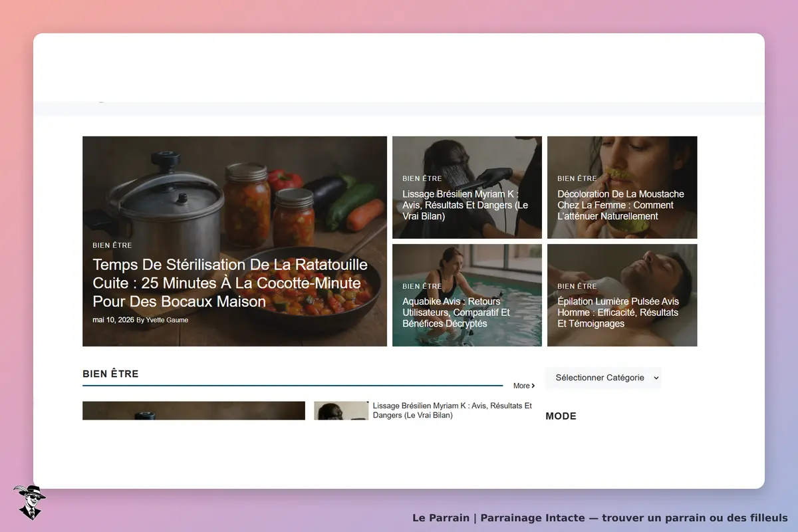Click Bien Être tag on Épilation Lumière card

pos(577,286)
